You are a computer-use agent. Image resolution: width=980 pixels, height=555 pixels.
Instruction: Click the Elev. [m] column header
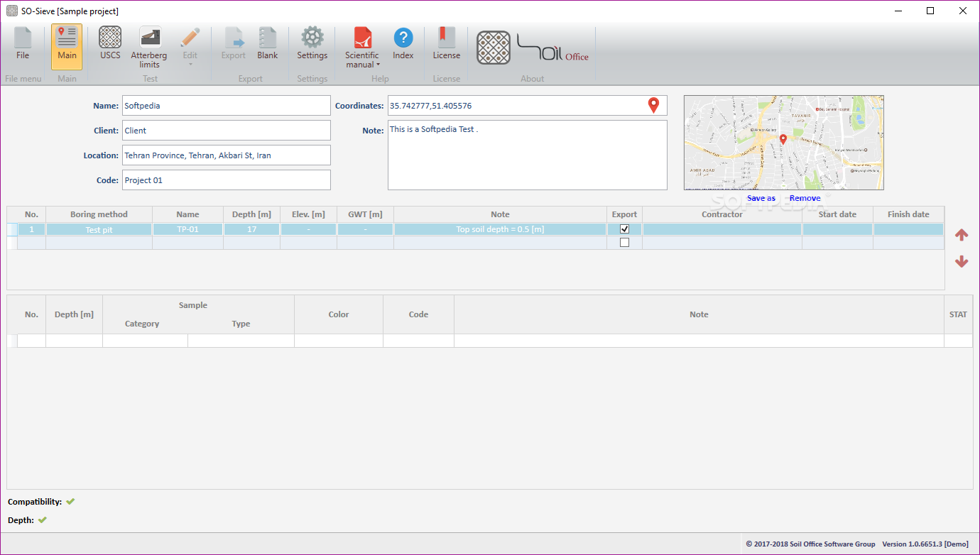(x=308, y=214)
